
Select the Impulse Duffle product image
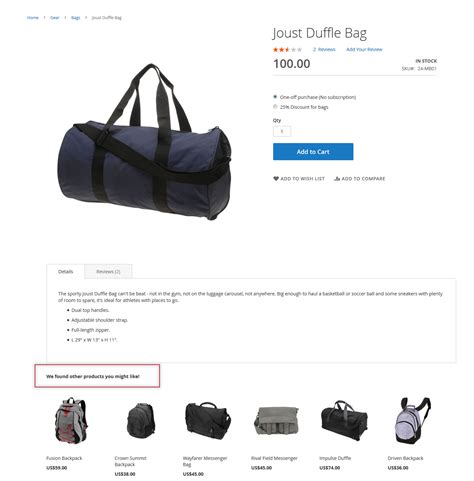(x=344, y=421)
